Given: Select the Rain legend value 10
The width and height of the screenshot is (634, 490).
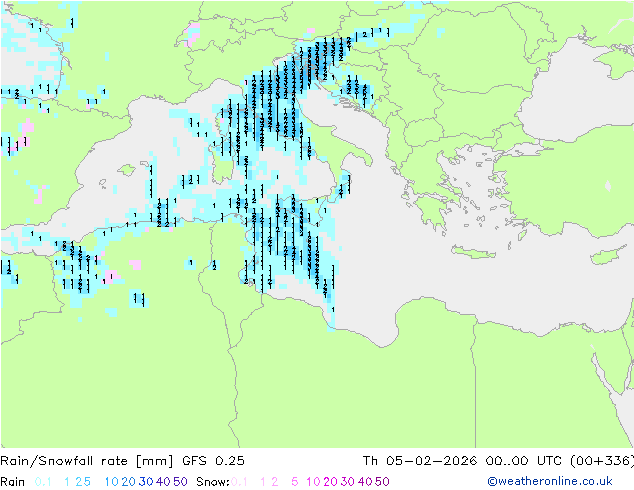Looking at the screenshot, I should 112,482.
